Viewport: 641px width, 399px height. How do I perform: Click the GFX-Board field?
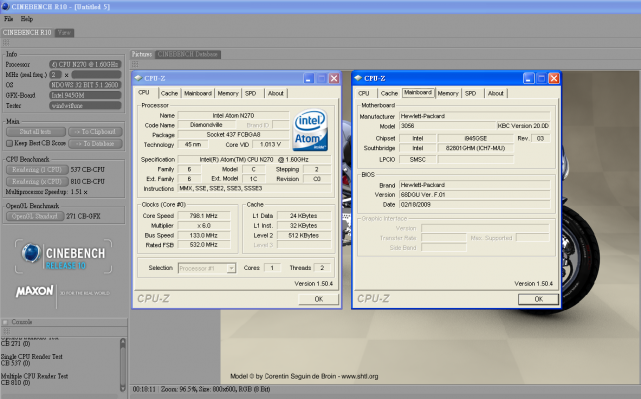tap(85, 95)
